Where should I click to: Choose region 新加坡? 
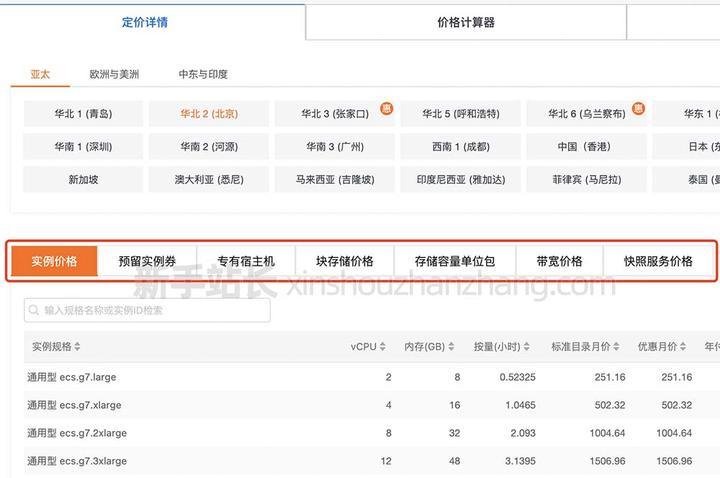pos(83,180)
